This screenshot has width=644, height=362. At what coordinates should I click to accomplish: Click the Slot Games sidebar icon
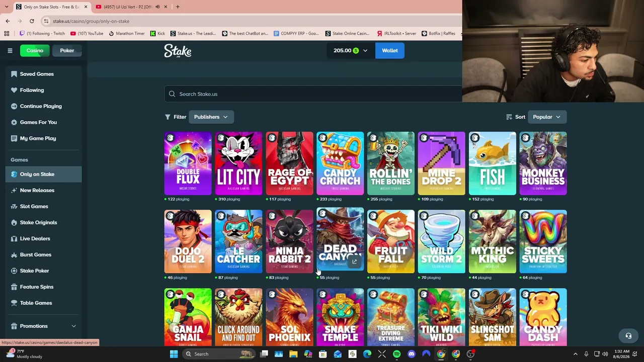[x=14, y=206]
